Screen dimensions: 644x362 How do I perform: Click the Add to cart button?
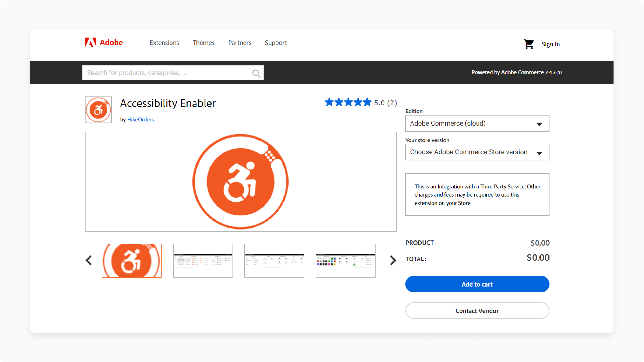[477, 284]
